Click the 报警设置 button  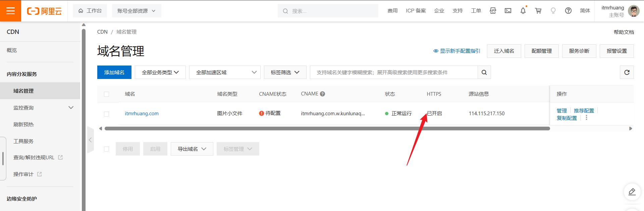[617, 51]
